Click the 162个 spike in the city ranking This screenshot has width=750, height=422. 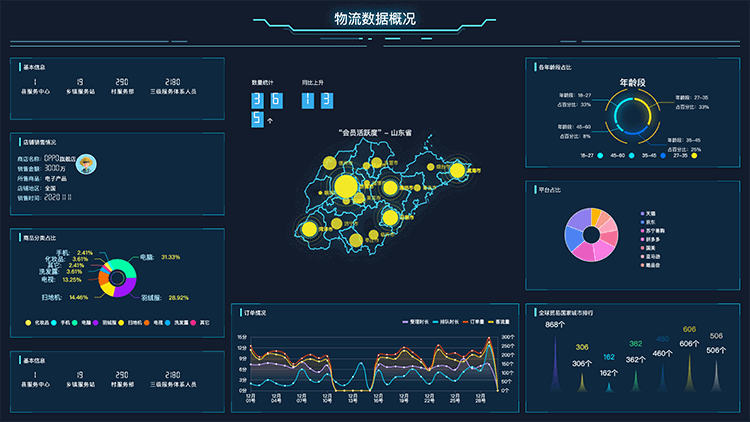click(x=609, y=388)
